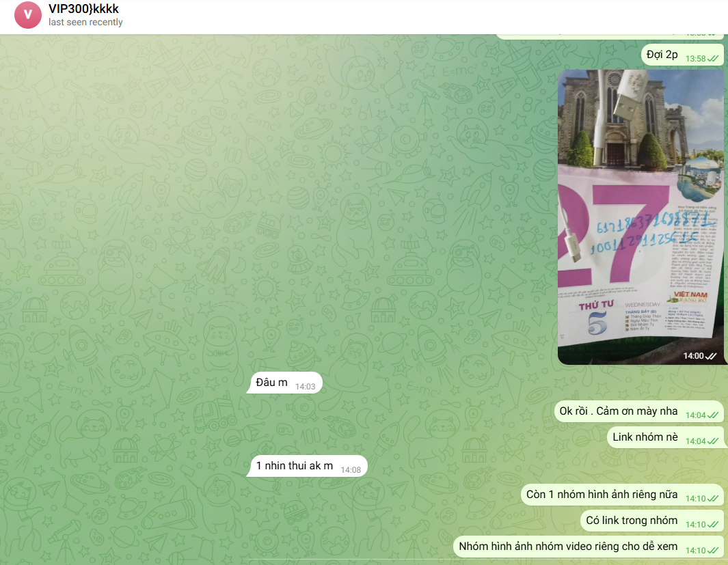Click read checkmarks on "Ok rồi . Cảm ơn mày nha"
This screenshot has height=565, width=728.
coord(713,415)
